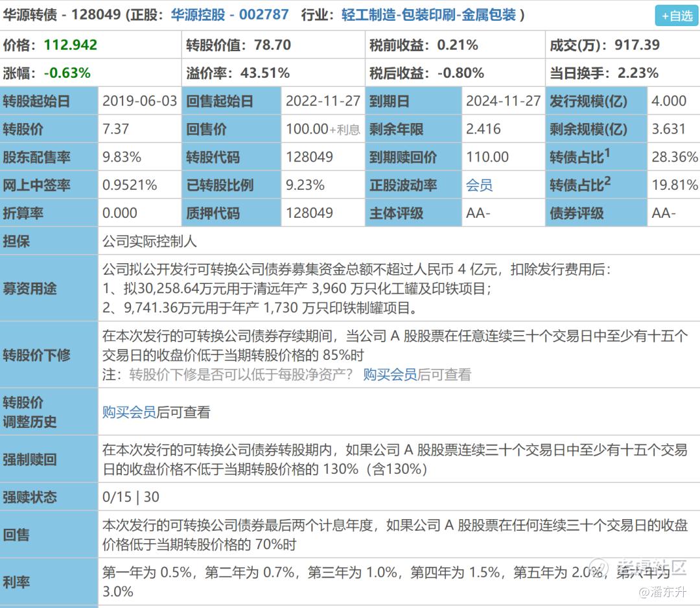The image size is (700, 608).
Task: Click the 成交(万) value 917.39
Action: [x=637, y=45]
